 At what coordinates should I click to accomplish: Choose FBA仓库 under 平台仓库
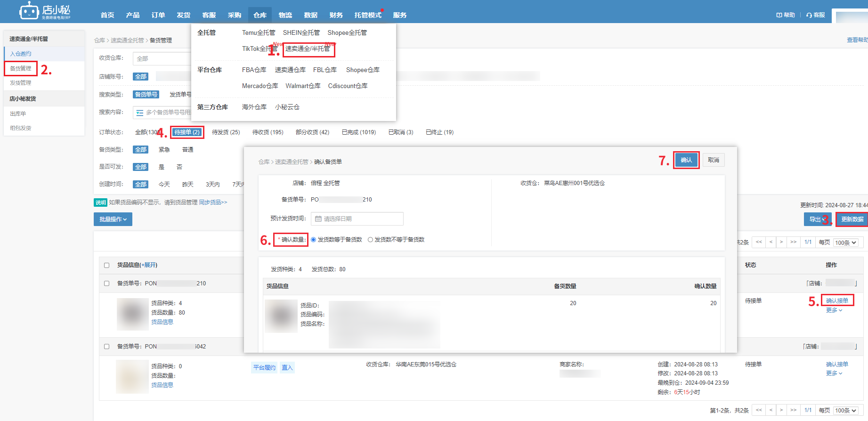click(x=254, y=70)
